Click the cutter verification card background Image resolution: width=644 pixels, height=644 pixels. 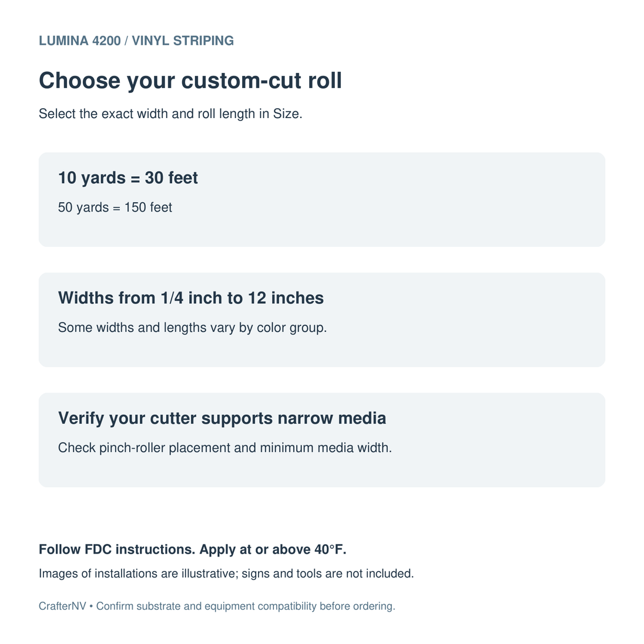(x=322, y=440)
